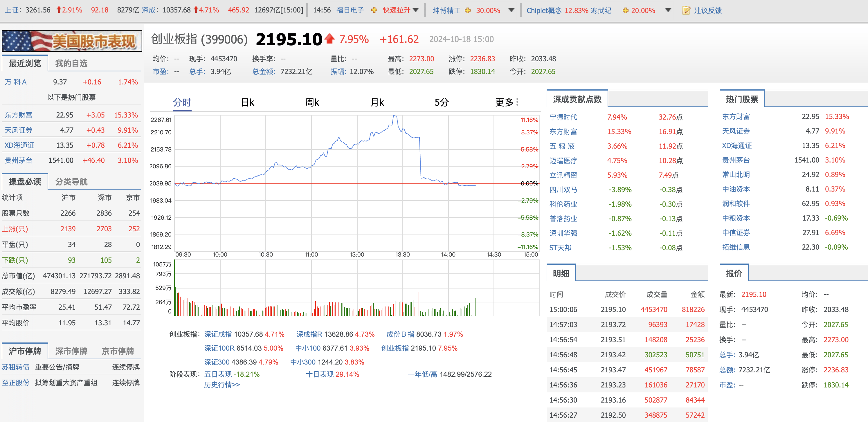This screenshot has height=422, width=868.
Task: Click the 建议反馈 notepad icon
Action: click(686, 10)
